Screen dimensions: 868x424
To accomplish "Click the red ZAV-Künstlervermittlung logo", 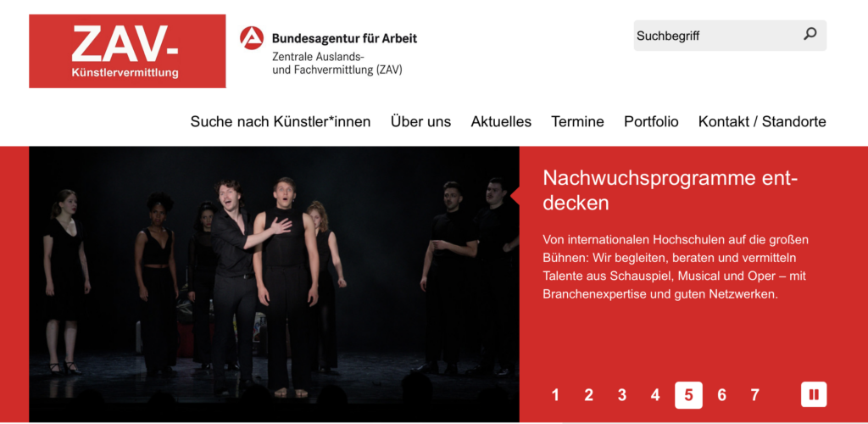I will click(x=127, y=52).
